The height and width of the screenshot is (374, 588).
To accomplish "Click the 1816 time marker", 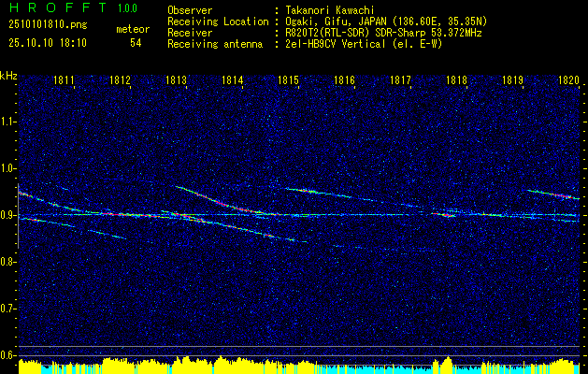I will coord(344,80).
